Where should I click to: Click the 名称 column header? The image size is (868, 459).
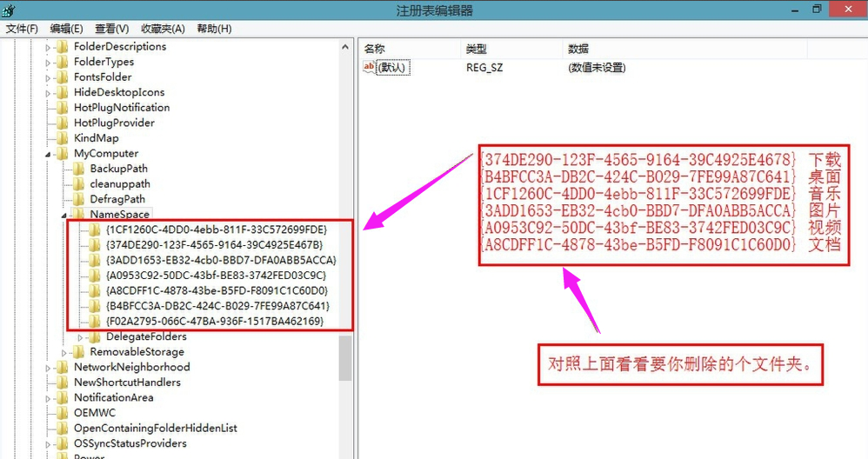[375, 49]
